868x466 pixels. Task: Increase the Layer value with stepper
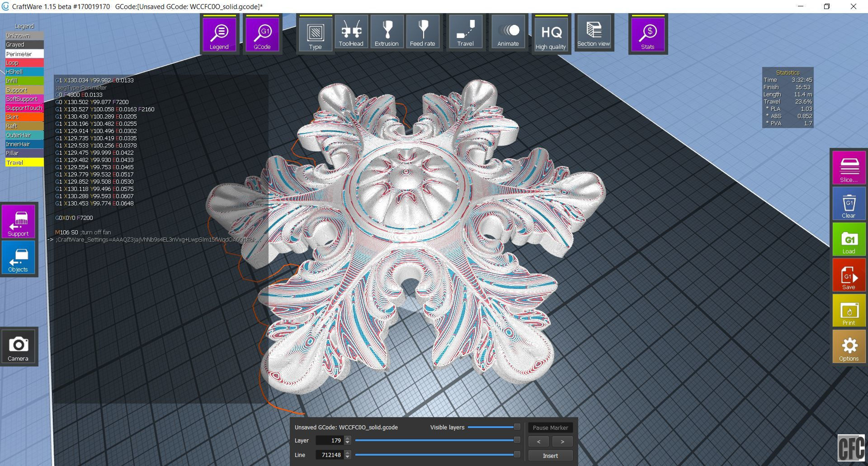click(x=347, y=438)
